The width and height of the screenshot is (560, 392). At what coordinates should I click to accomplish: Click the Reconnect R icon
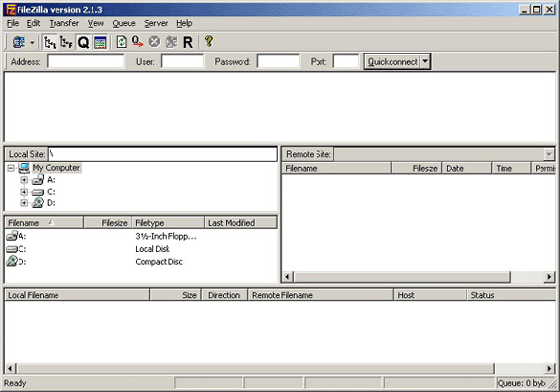point(188,42)
